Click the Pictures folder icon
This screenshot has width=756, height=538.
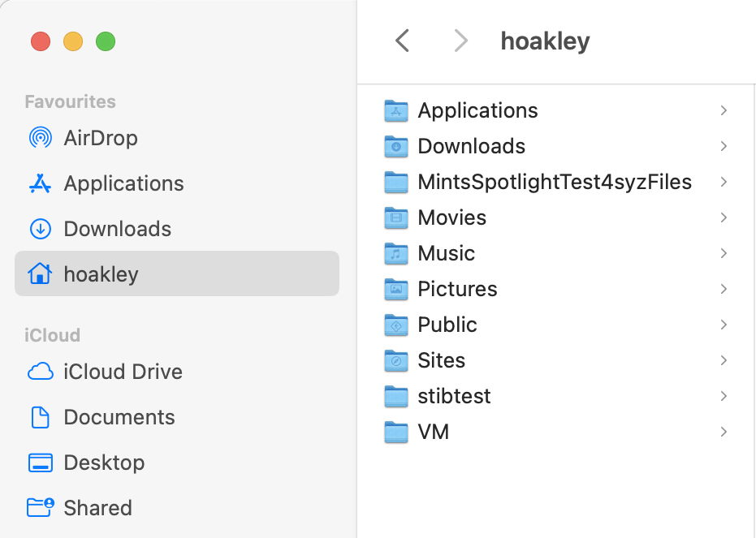pos(395,289)
